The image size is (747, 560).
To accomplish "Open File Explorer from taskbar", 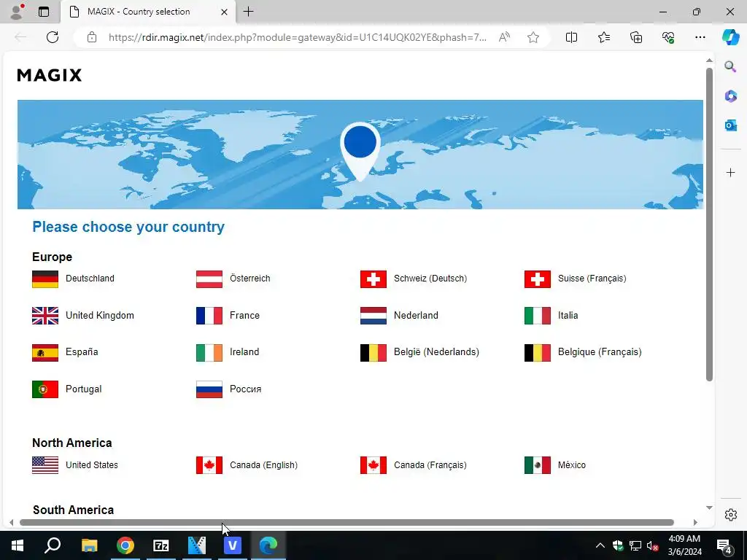I will [89, 545].
